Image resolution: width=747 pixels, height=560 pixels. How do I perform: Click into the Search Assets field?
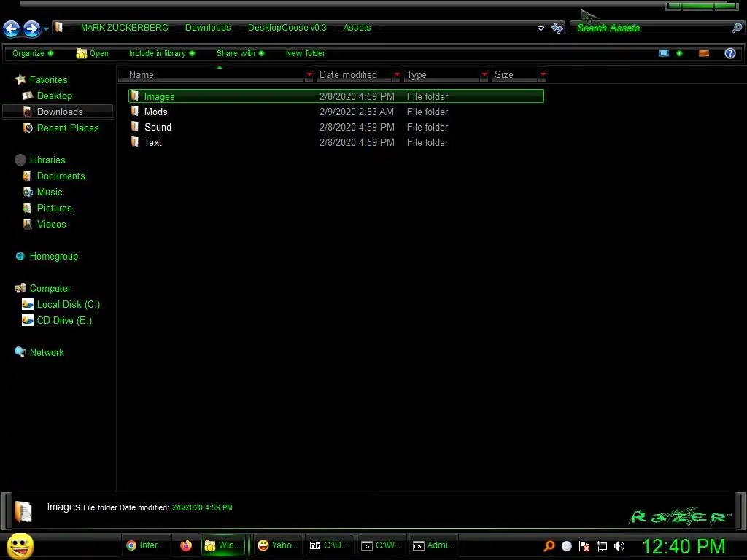(x=651, y=28)
